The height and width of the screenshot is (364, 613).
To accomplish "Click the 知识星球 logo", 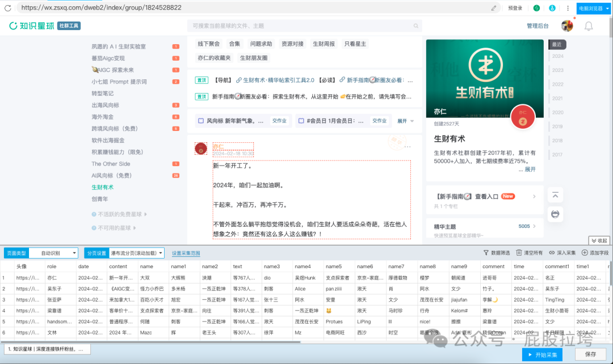I will point(32,26).
